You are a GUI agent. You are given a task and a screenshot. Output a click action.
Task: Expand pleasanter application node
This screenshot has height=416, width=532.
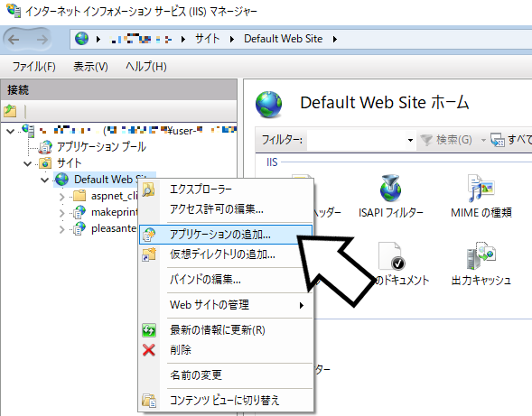coord(61,229)
